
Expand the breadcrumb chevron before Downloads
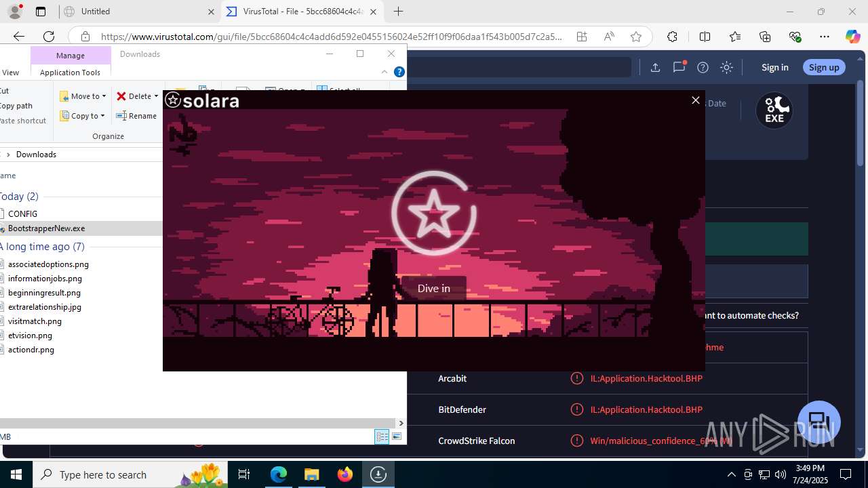[x=8, y=155]
